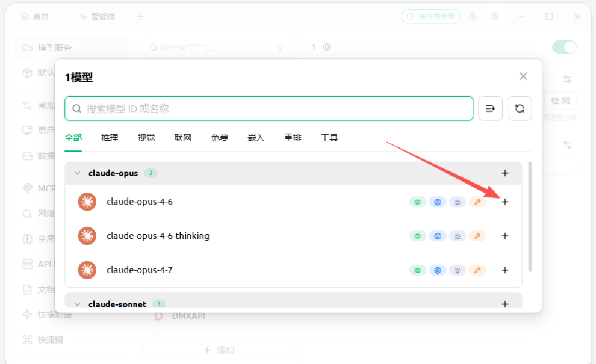Click the 有可用更新 update button
Viewport: 596px width, 364px height.
click(430, 16)
